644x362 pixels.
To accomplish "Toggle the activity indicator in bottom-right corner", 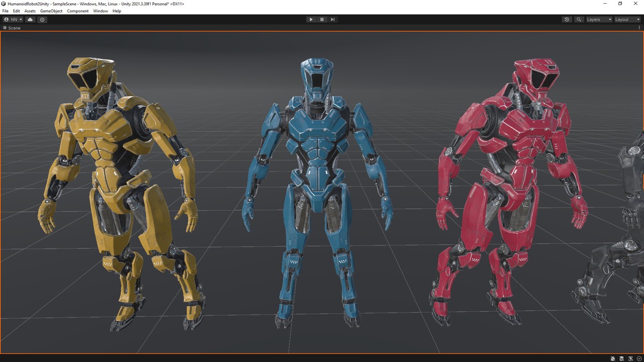I will click(x=638, y=358).
